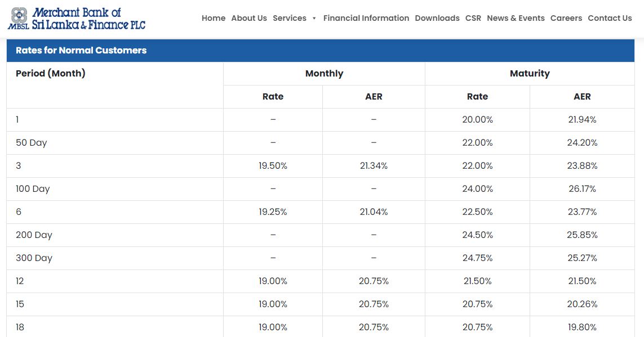The height and width of the screenshot is (337, 644).
Task: Go to the About Us page
Action: tap(249, 18)
